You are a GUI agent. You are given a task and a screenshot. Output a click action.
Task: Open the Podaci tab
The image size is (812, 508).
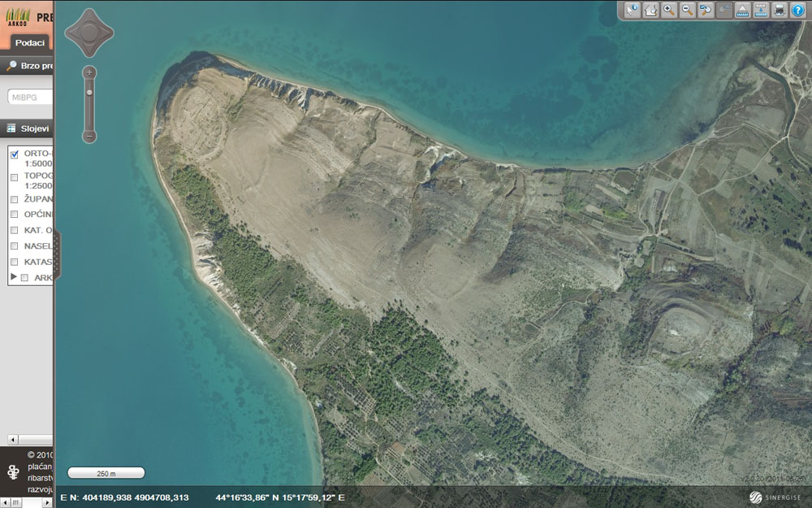(29, 42)
